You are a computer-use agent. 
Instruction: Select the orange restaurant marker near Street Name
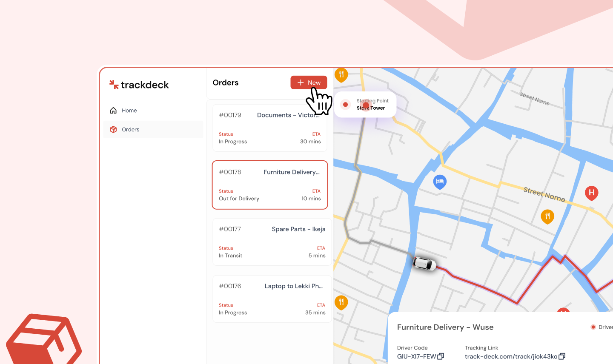pos(547,216)
